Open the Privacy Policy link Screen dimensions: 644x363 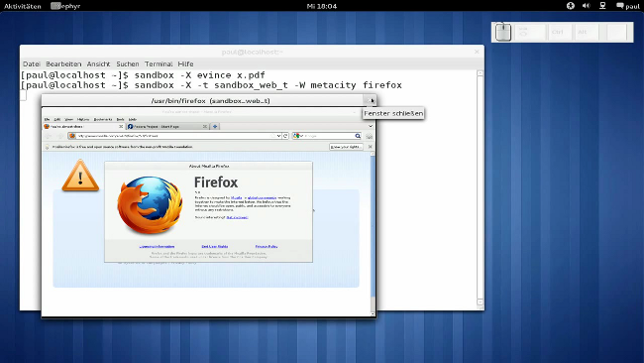[x=267, y=246]
